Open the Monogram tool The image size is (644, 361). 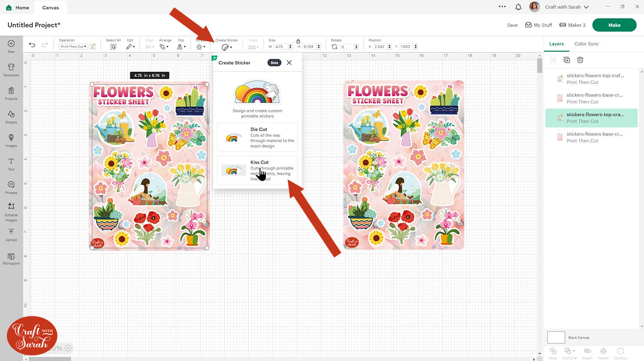point(11,259)
